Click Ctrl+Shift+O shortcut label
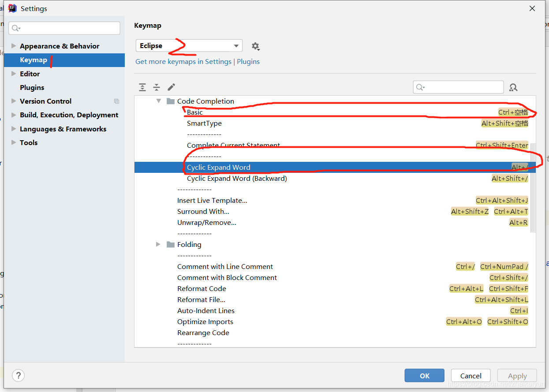549x392 pixels. pyautogui.click(x=508, y=322)
